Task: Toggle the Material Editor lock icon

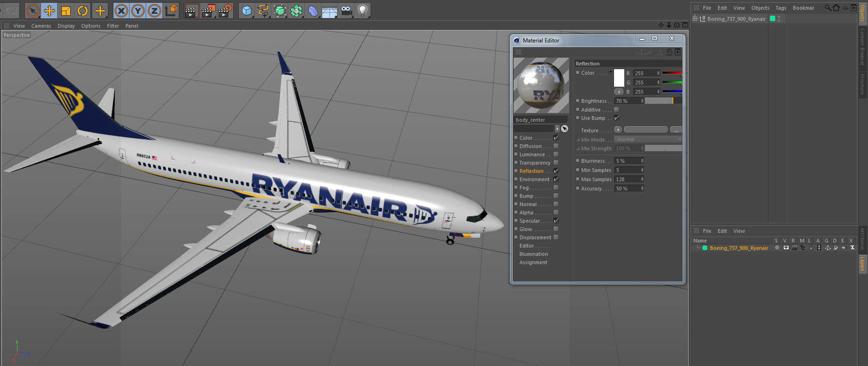Action: pos(669,52)
